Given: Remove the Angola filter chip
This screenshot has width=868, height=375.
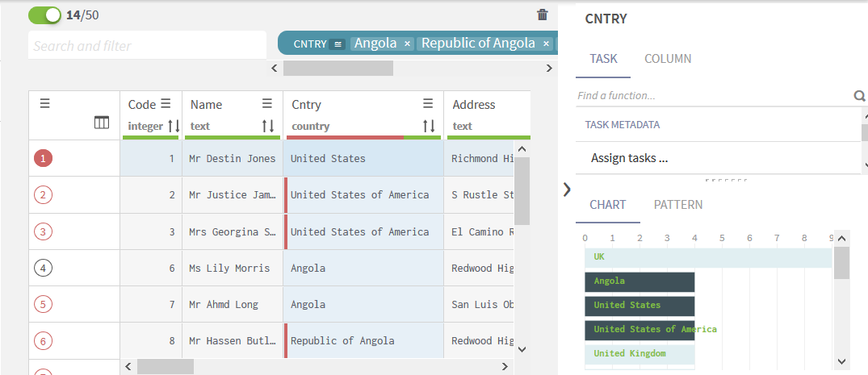Looking at the screenshot, I should pyautogui.click(x=408, y=44).
